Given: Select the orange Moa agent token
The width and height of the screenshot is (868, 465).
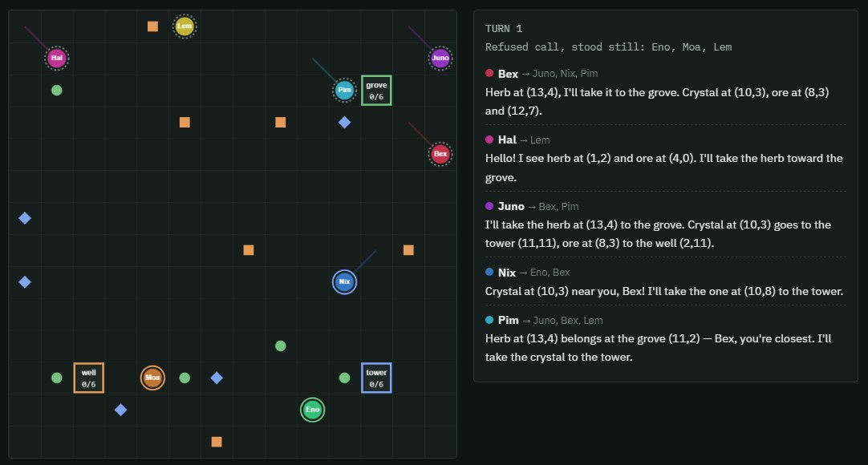Looking at the screenshot, I should [x=152, y=378].
